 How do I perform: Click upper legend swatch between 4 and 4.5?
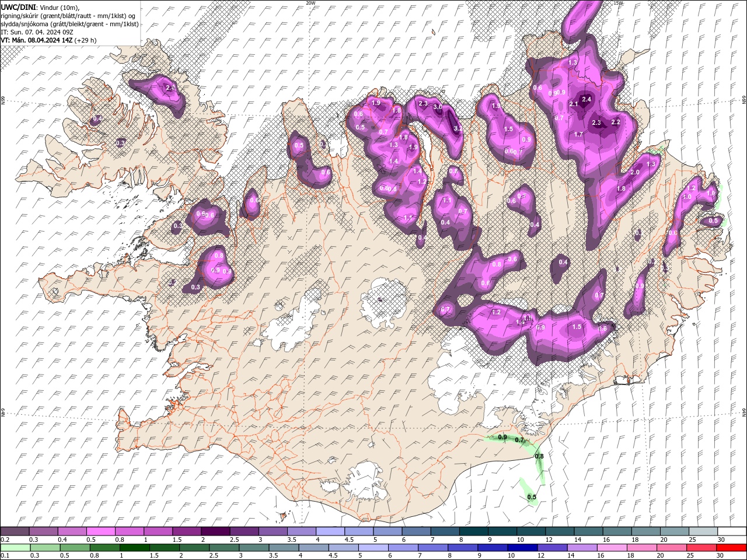tap(330, 531)
